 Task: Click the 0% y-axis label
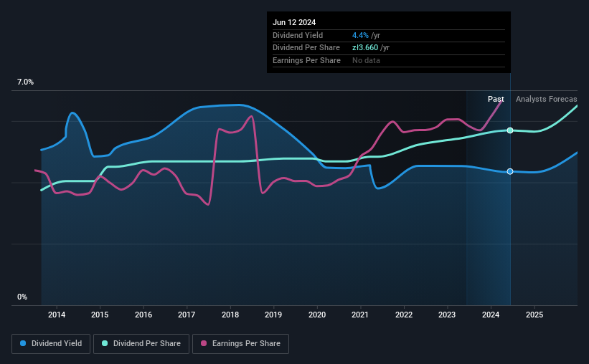[x=22, y=297]
